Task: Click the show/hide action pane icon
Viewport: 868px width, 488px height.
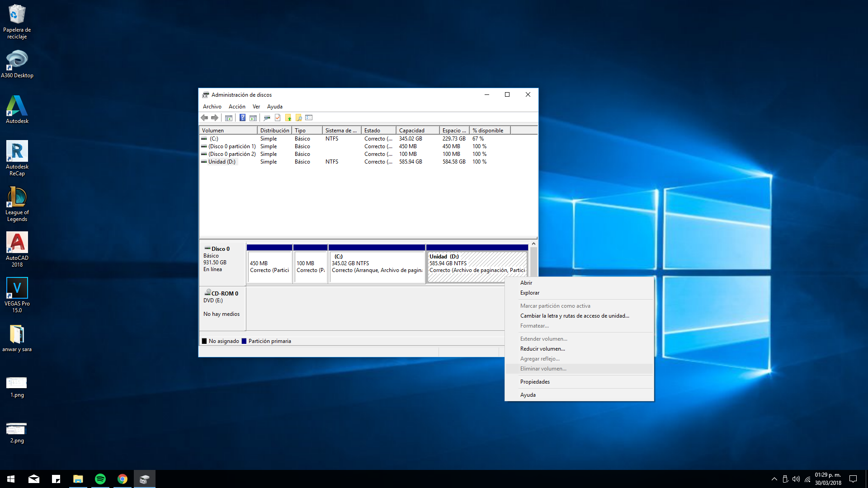Action: click(253, 118)
